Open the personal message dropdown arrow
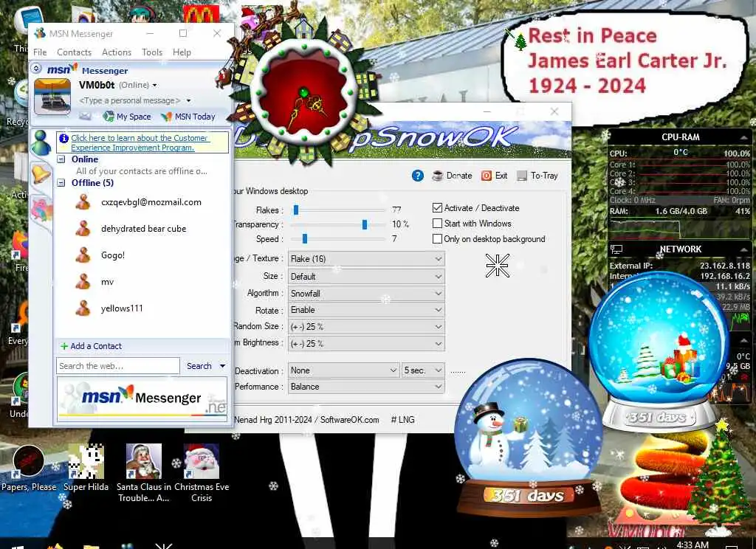The image size is (756, 549). (188, 101)
